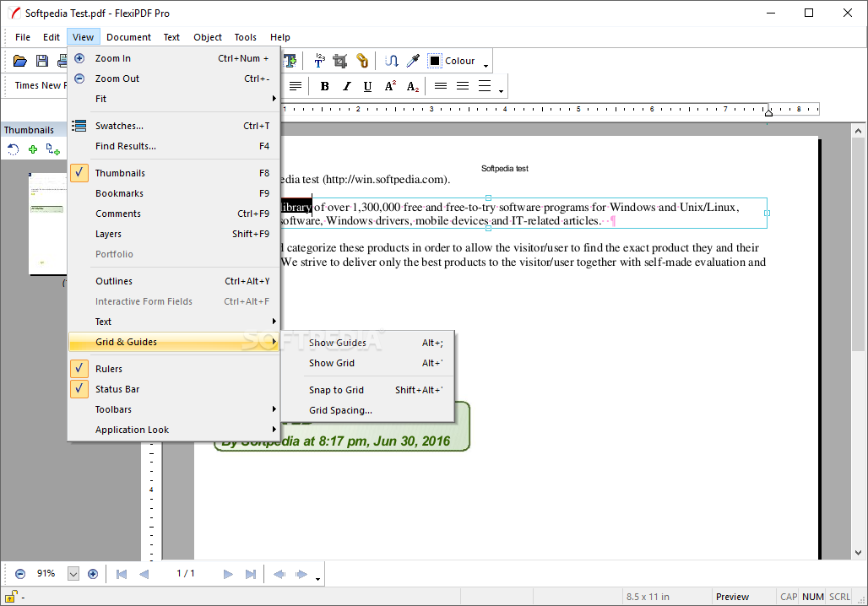This screenshot has width=868, height=606.
Task: Toggle Comments panel in View menu
Action: pos(174,214)
